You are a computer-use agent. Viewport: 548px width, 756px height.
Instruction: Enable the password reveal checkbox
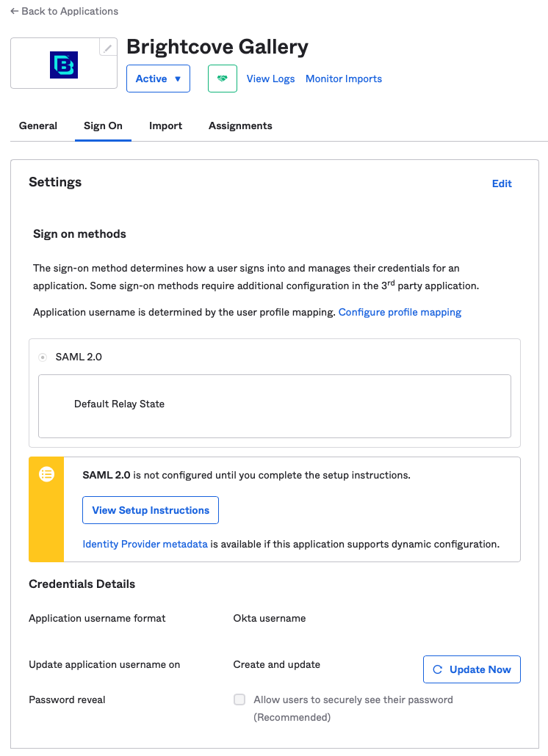tap(239, 699)
